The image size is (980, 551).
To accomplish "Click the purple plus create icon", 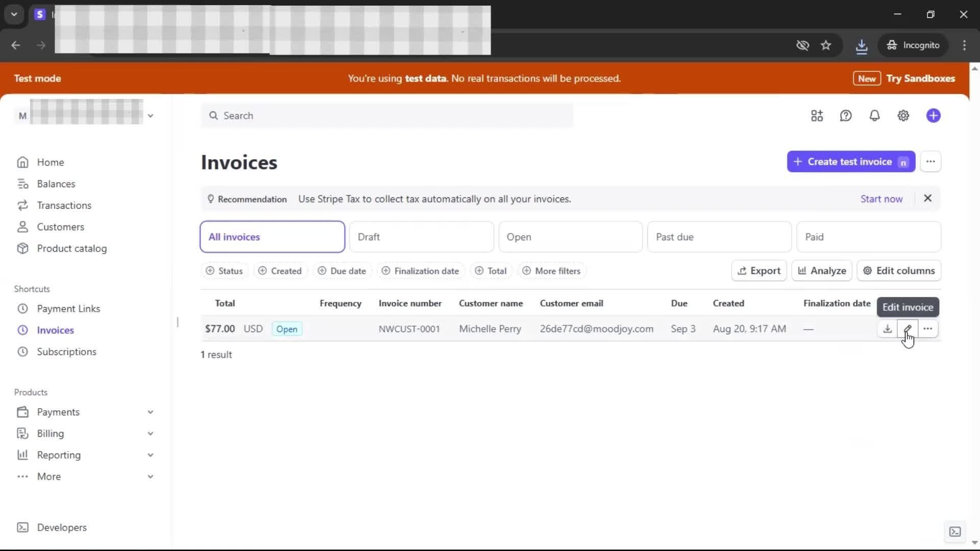I will click(933, 116).
